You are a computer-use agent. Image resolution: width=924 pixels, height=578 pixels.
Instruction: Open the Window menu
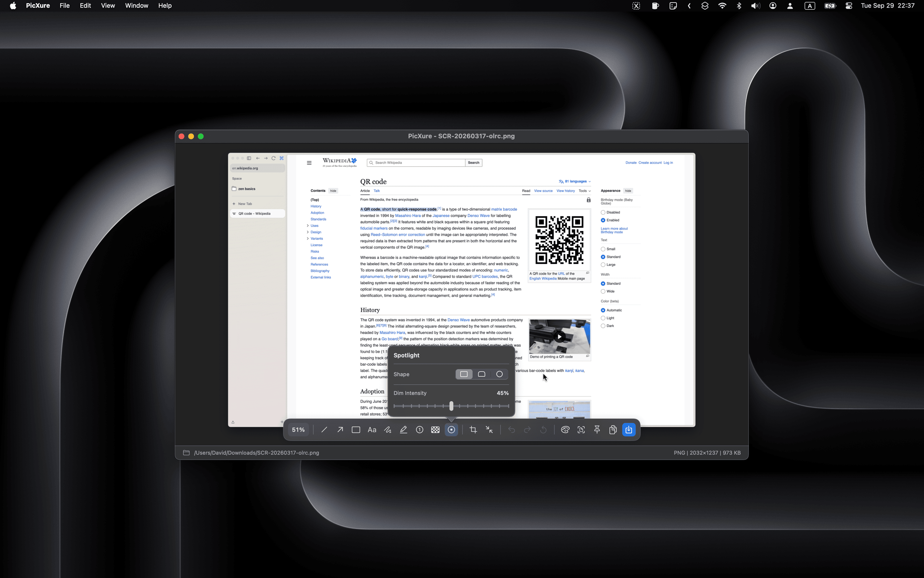point(137,6)
